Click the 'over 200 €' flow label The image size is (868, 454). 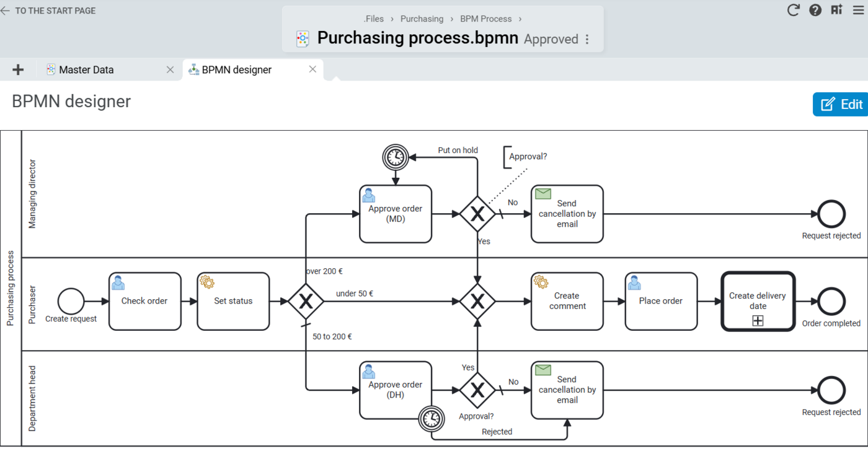pyautogui.click(x=324, y=271)
